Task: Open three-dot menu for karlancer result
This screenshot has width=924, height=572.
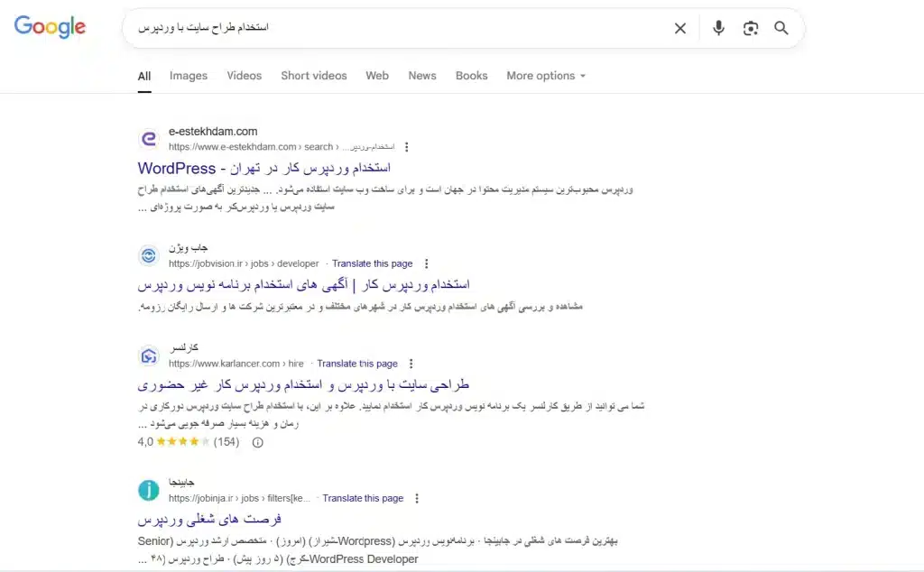Action: coord(411,364)
